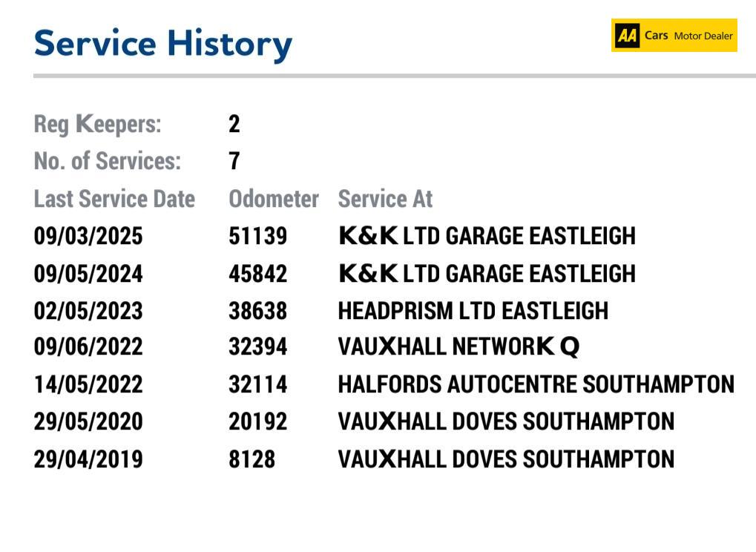Viewport: 756px width, 552px height.
Task: Select the 09/03/2025 service date
Action: tap(88, 236)
